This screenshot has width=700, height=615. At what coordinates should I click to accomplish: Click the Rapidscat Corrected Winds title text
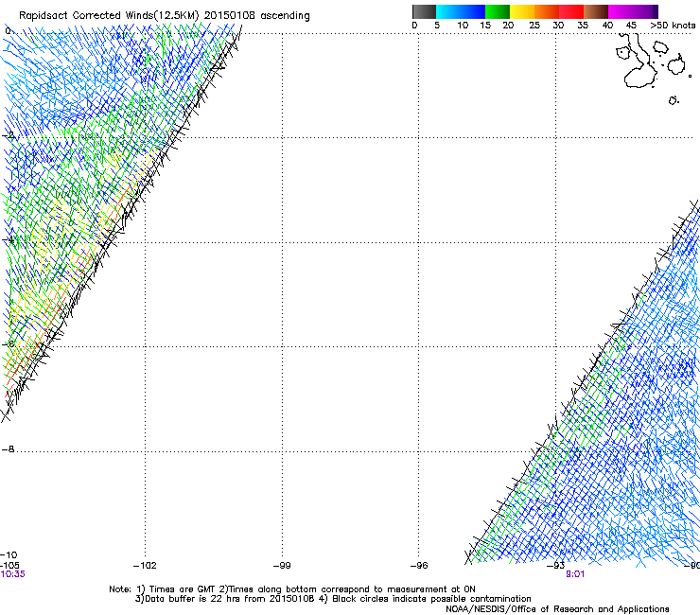tap(165, 16)
